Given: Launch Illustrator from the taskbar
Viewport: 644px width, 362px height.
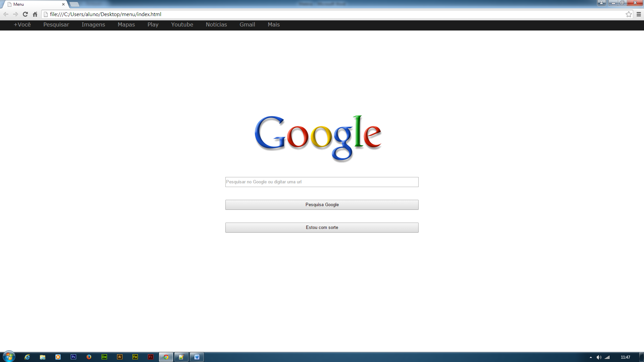Looking at the screenshot, I should (x=120, y=357).
